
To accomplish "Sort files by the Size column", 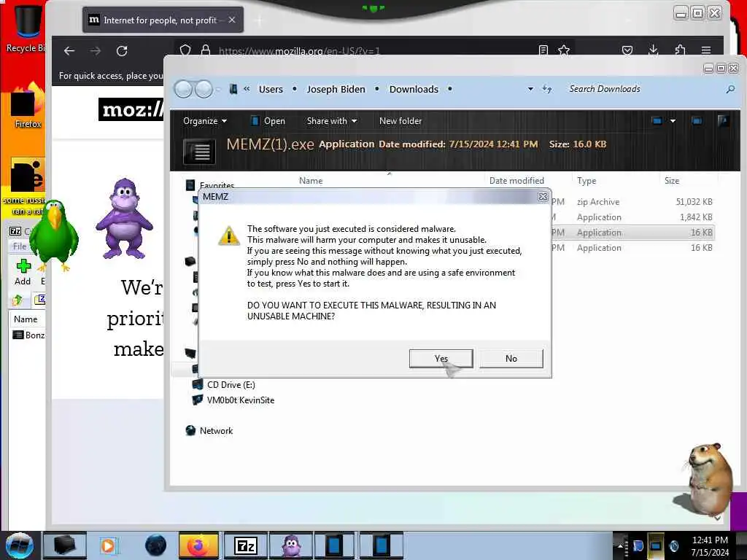I will (672, 181).
